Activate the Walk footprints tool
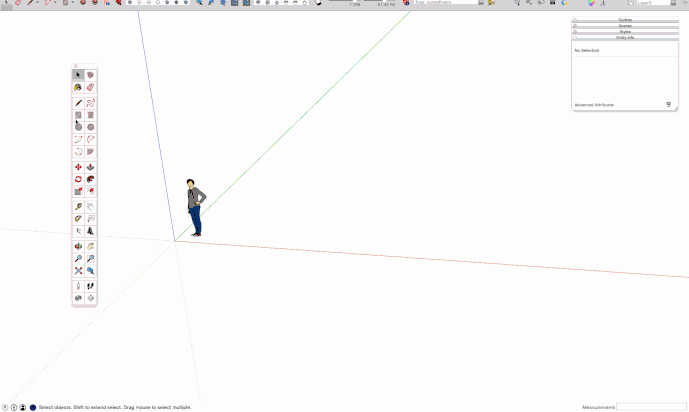 91,286
